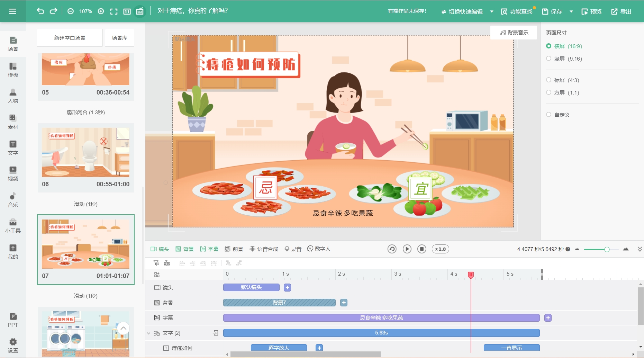
Task: Open the 素材 materials panel
Action: pos(13,122)
